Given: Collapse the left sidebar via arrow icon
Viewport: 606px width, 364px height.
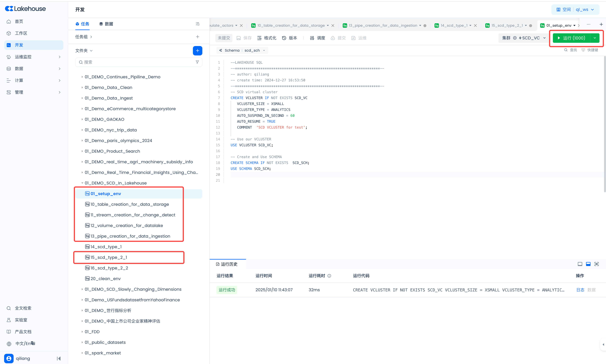Looking at the screenshot, I should [x=59, y=358].
